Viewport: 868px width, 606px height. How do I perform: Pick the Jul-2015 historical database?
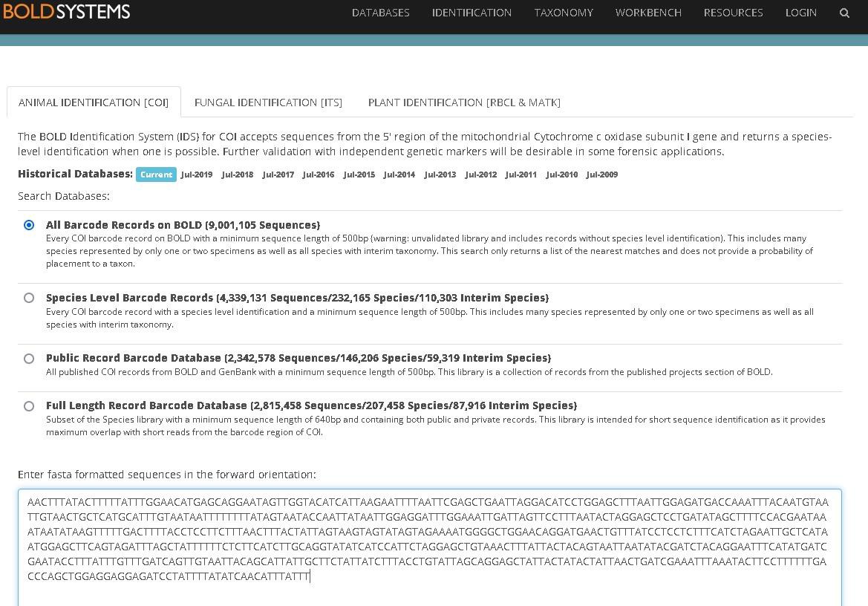pyautogui.click(x=359, y=175)
